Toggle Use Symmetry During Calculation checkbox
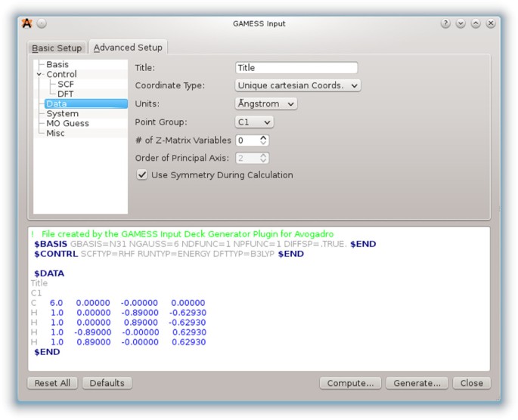This screenshot has width=518, height=420. (x=142, y=174)
